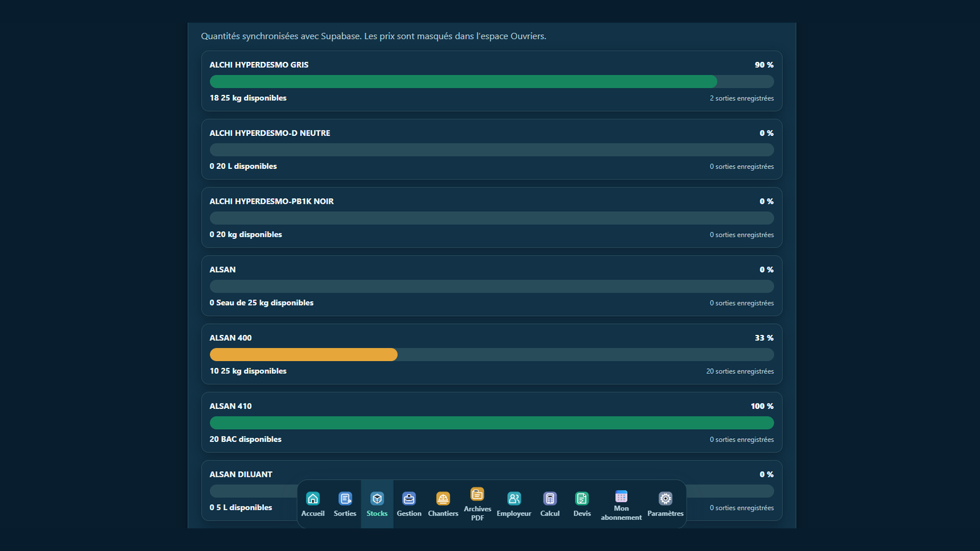Click '20 BAC disponibles' text

pyautogui.click(x=246, y=440)
